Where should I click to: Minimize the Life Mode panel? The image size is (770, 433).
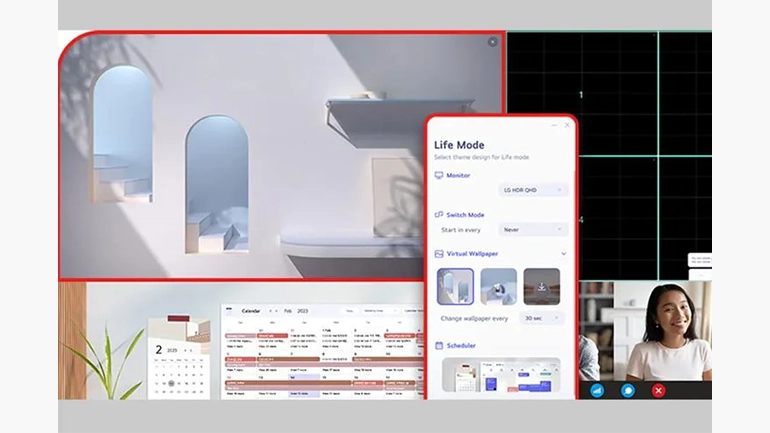[x=555, y=125]
